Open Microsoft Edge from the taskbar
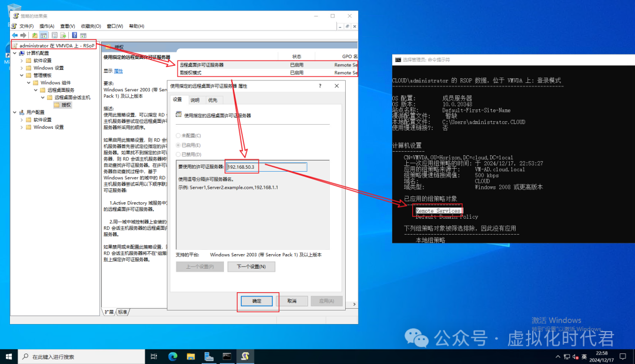The width and height of the screenshot is (635, 364). coord(173,356)
